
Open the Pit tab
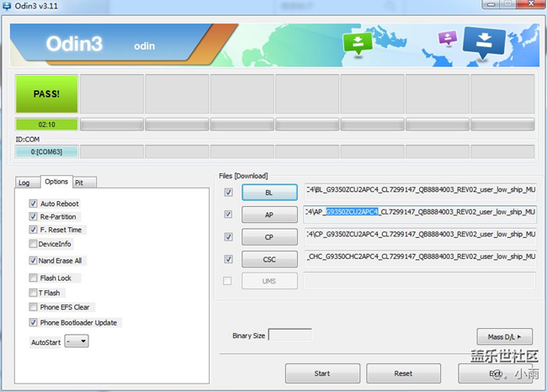pos(79,183)
